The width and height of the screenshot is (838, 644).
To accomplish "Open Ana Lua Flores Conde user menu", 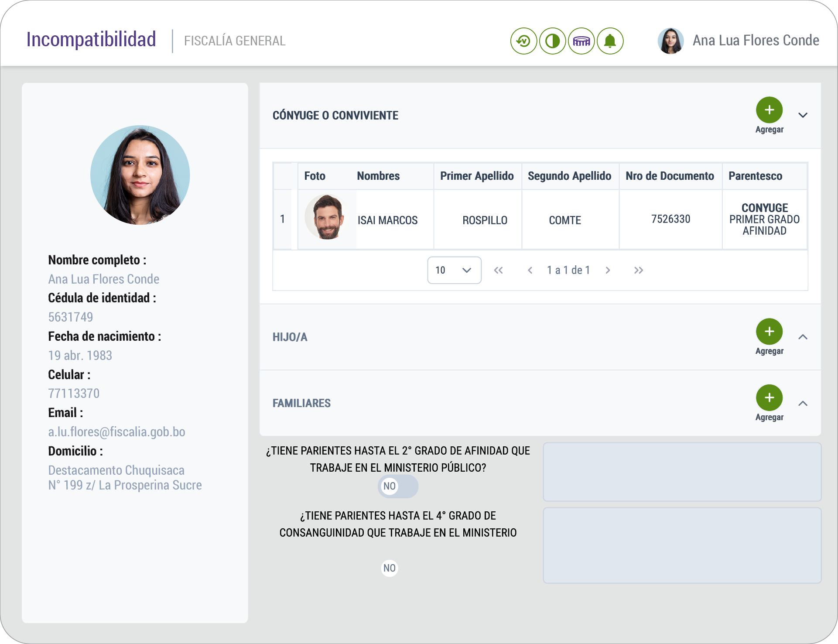I will coord(755,41).
